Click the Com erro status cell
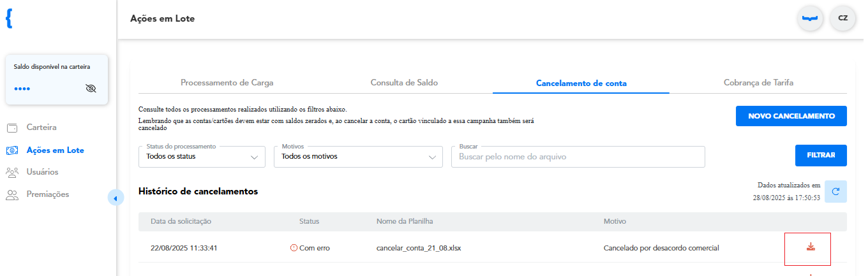This screenshot has width=868, height=276. 310,248
